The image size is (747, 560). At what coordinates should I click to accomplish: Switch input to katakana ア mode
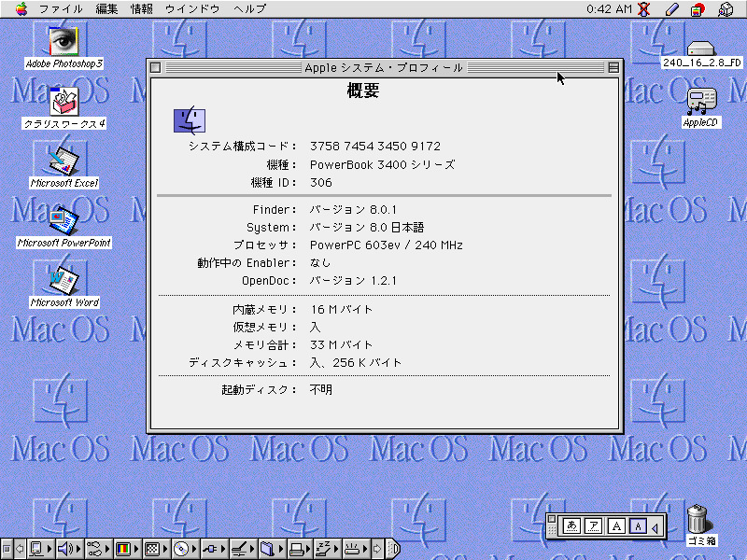pos(594,526)
